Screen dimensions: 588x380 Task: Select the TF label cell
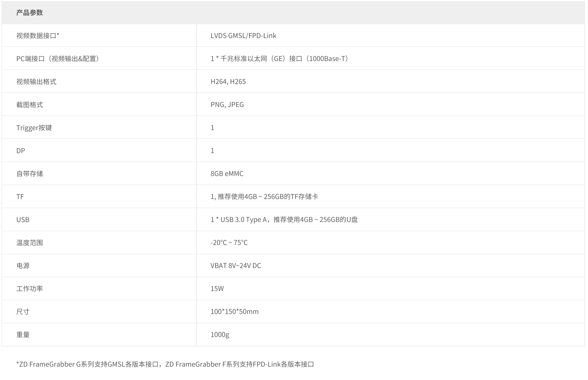tap(99, 196)
